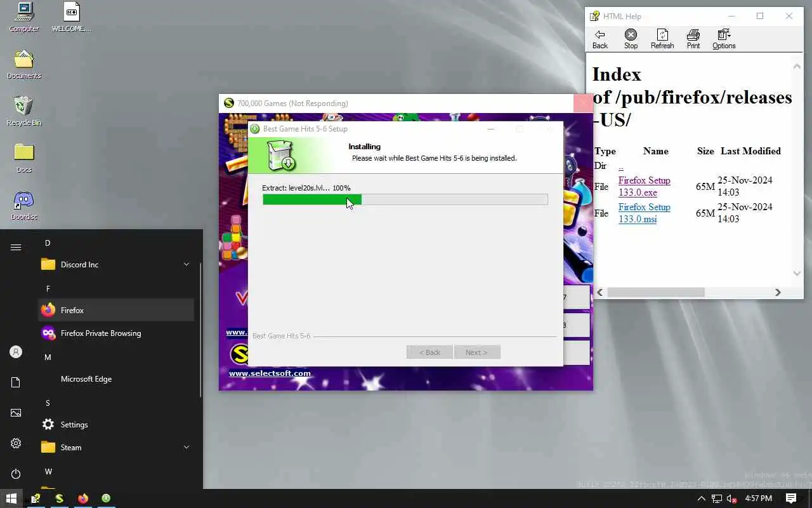Click the www.selectsoft.com link
The image size is (812, 508).
[x=270, y=373]
